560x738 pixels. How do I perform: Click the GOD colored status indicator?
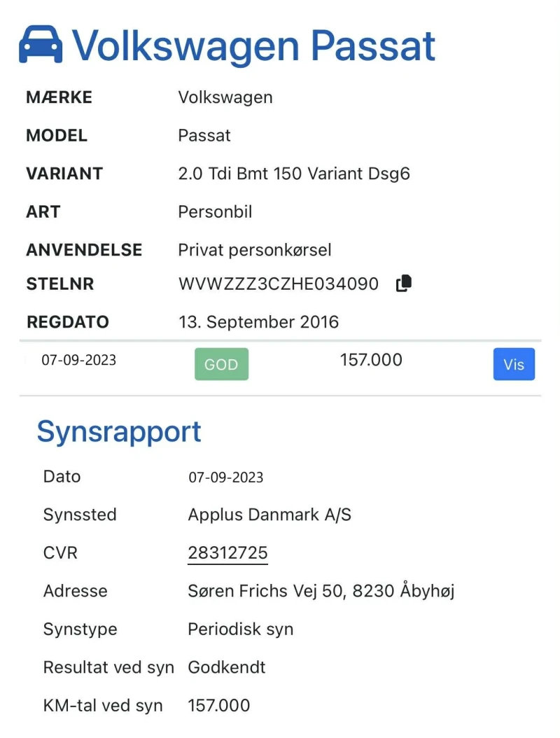(221, 363)
